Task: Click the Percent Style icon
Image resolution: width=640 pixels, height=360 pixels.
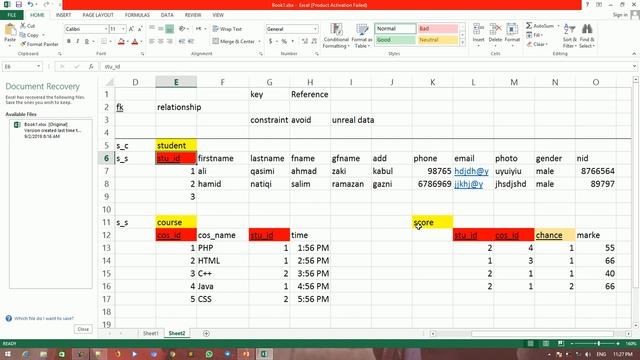Action: click(284, 41)
